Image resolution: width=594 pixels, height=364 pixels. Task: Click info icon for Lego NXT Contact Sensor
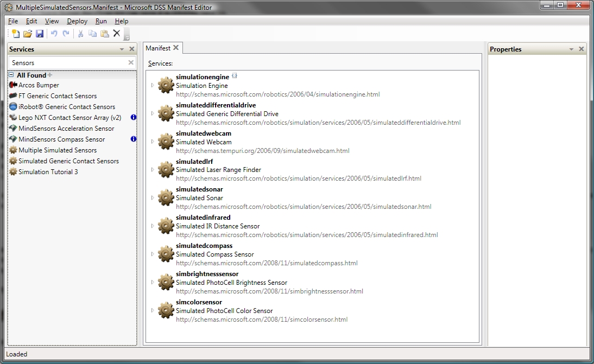point(134,117)
